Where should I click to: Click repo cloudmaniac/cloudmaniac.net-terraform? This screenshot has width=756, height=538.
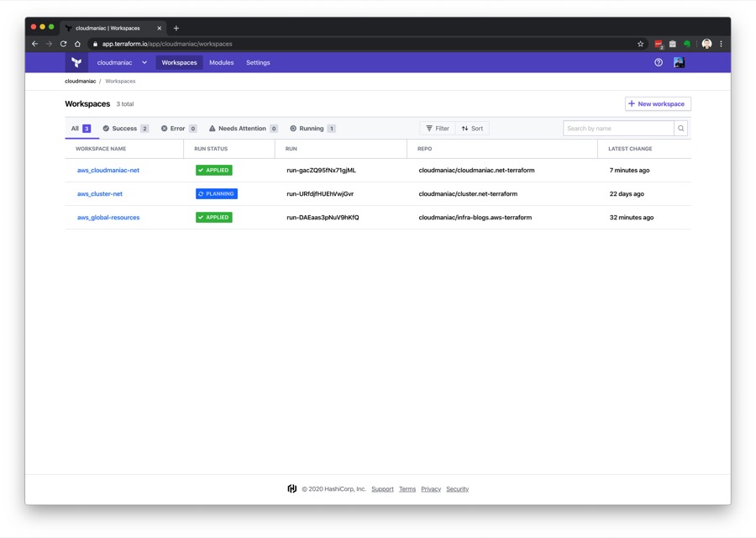(476, 171)
